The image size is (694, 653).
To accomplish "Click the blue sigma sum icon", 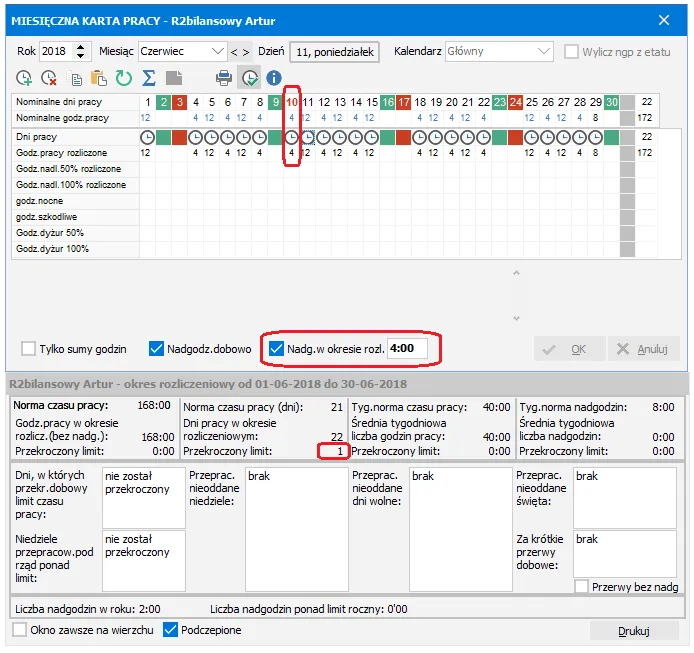I will point(148,78).
